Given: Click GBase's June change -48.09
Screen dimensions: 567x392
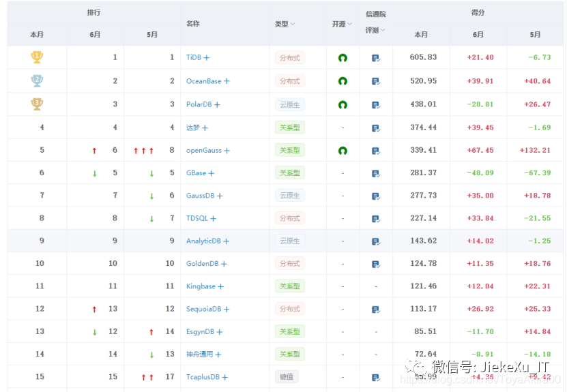Looking at the screenshot, I should pos(480,173).
